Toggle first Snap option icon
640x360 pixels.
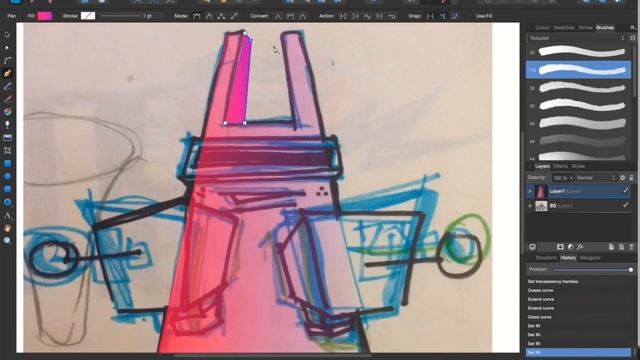(430, 16)
